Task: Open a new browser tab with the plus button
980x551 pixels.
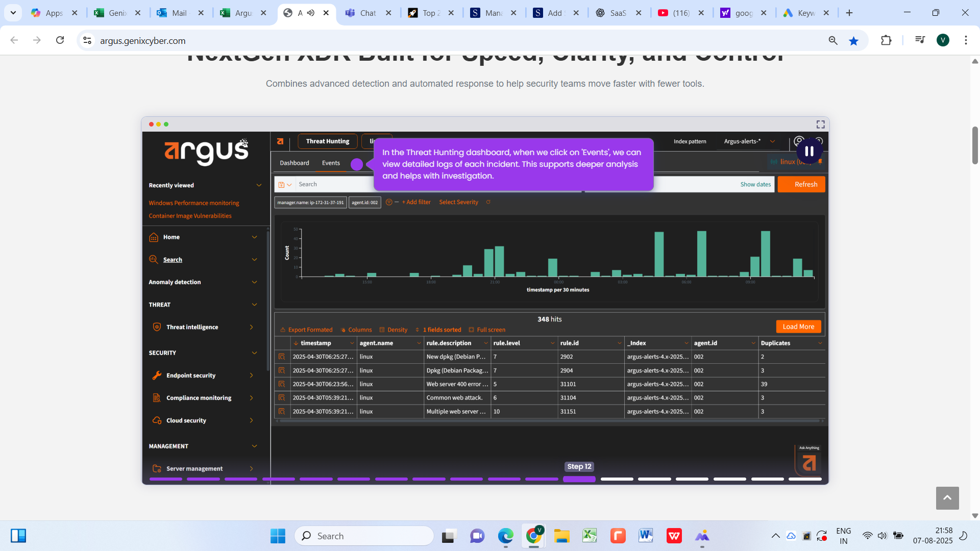Action: tap(849, 13)
